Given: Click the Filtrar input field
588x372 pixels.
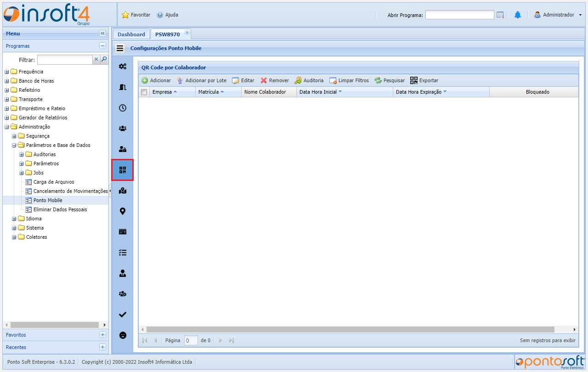Looking at the screenshot, I should 65,60.
